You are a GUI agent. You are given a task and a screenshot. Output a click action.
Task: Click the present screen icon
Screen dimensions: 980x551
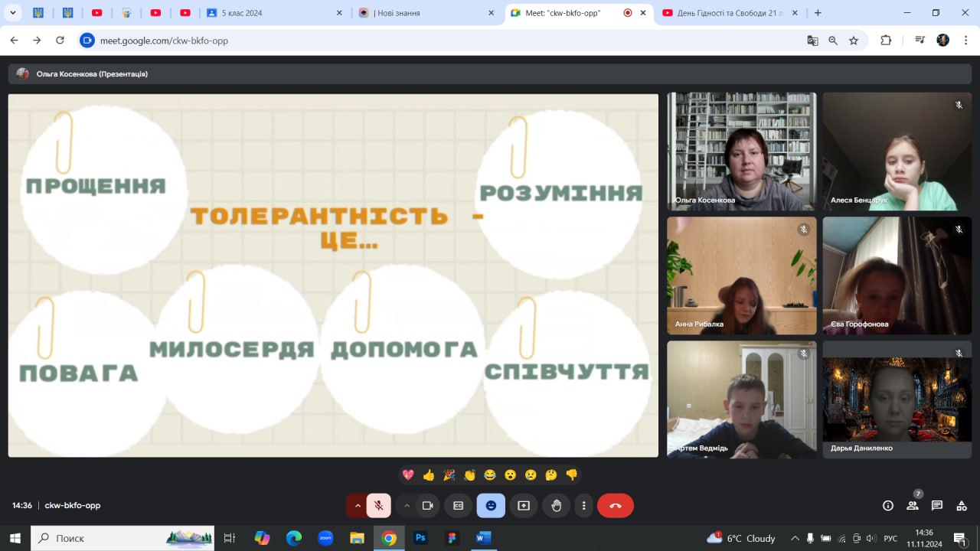click(x=524, y=506)
